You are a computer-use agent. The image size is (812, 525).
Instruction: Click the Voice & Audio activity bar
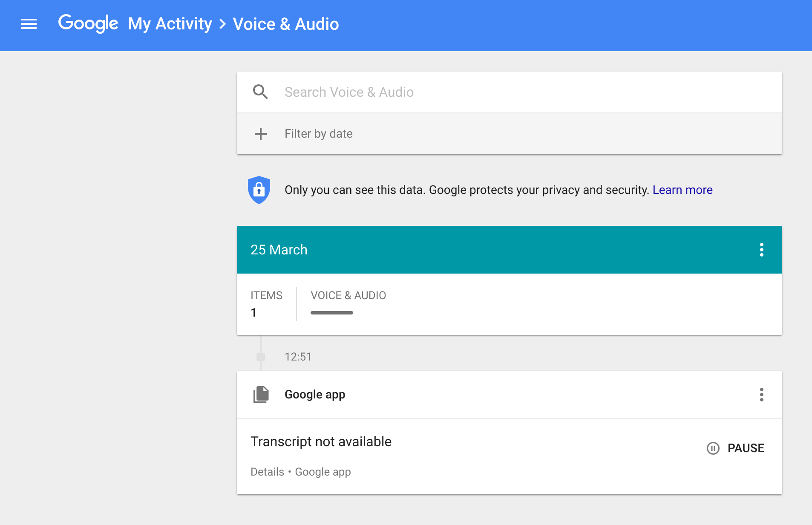click(331, 313)
